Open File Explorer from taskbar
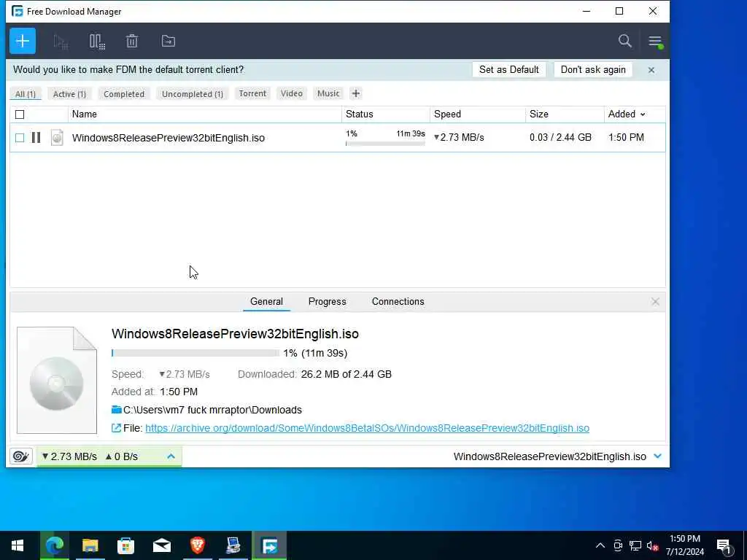 click(x=90, y=545)
